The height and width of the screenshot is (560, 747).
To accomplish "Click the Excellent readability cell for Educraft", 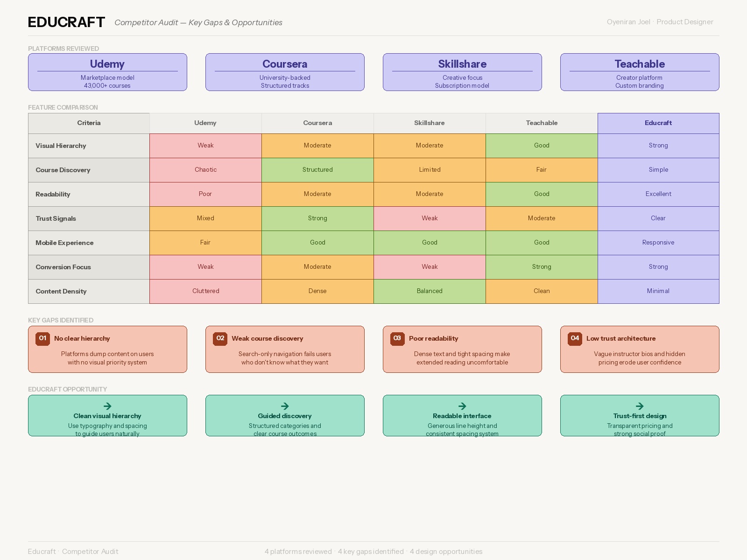I will coord(658,194).
